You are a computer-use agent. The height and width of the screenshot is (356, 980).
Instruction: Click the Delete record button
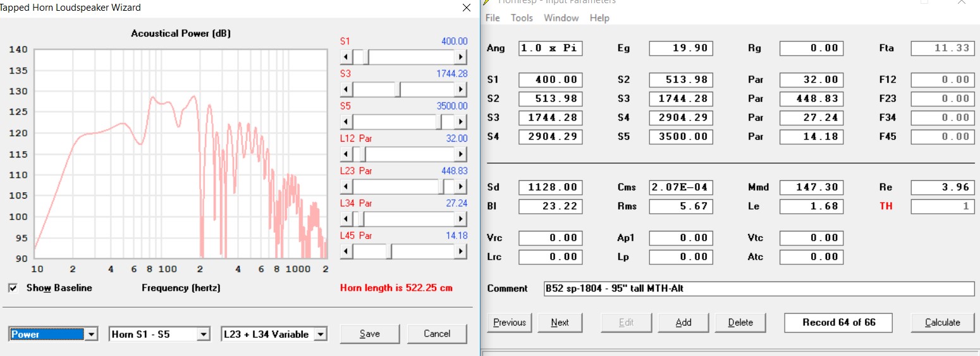click(x=740, y=322)
